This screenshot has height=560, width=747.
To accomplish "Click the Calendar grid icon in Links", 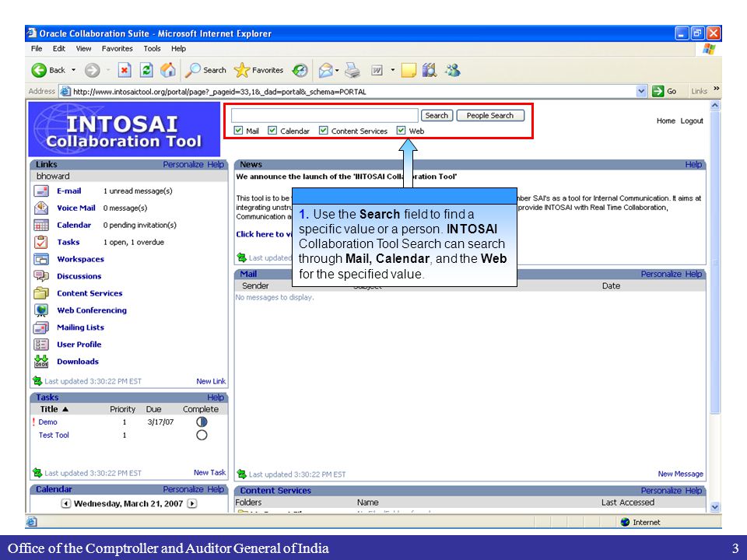I will (41, 226).
